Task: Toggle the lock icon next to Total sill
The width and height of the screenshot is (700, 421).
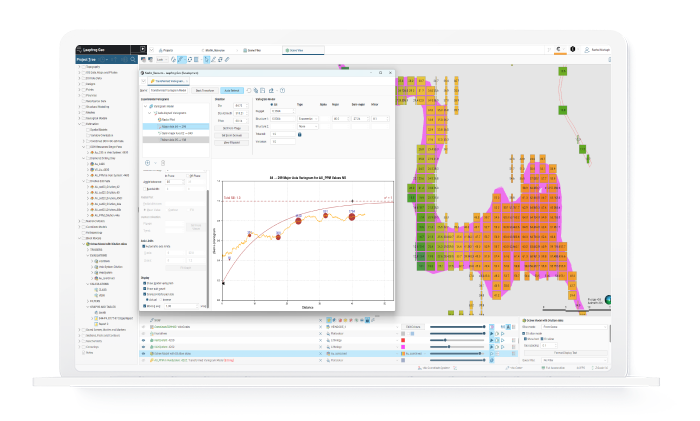Action: click(x=300, y=135)
